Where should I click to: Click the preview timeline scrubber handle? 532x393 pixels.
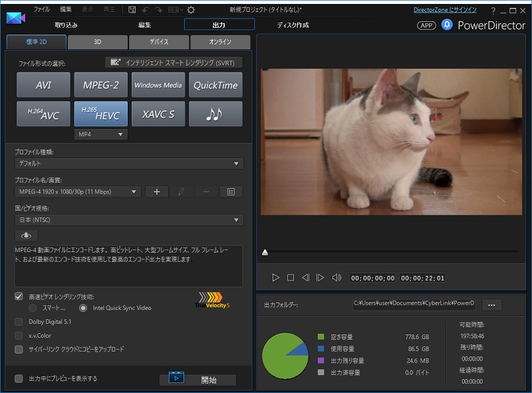pyautogui.click(x=265, y=253)
